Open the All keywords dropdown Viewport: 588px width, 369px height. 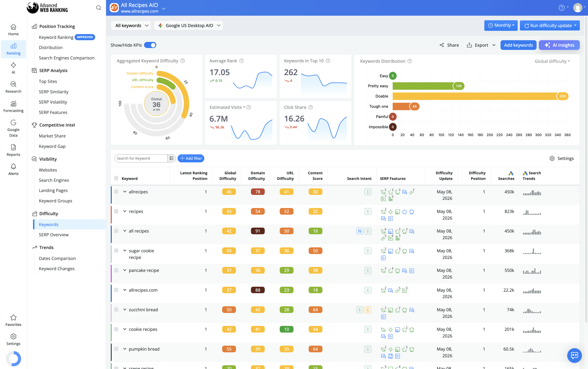131,26
